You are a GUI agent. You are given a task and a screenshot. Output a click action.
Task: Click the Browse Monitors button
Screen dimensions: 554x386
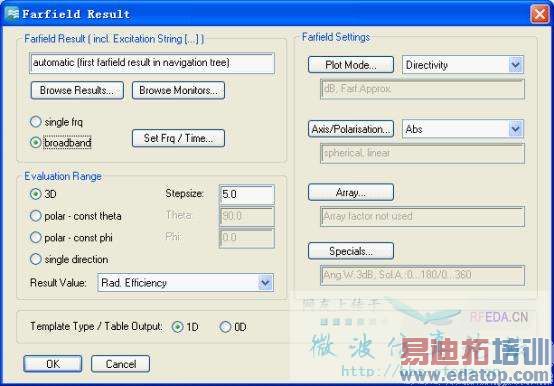tap(178, 90)
